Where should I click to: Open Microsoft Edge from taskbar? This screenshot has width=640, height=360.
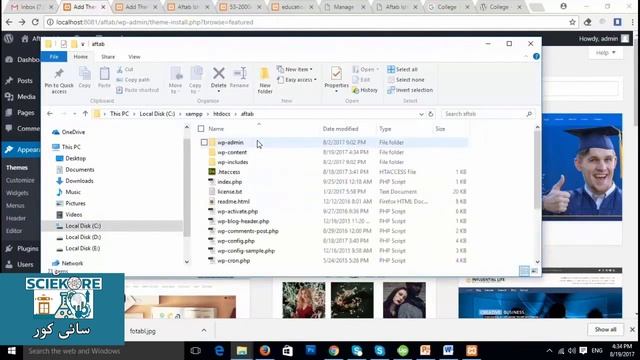coord(219,351)
